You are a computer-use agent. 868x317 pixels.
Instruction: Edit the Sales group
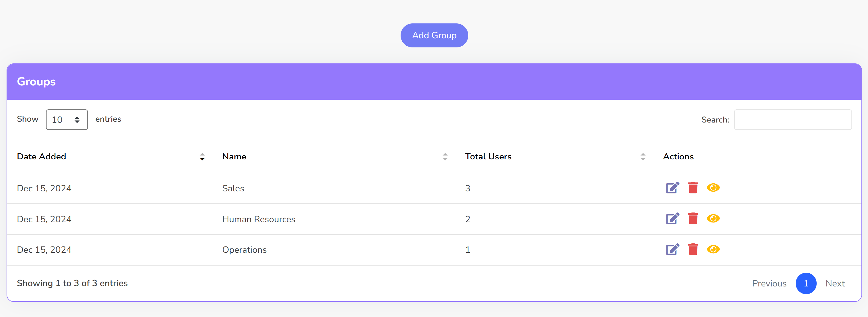(672, 188)
